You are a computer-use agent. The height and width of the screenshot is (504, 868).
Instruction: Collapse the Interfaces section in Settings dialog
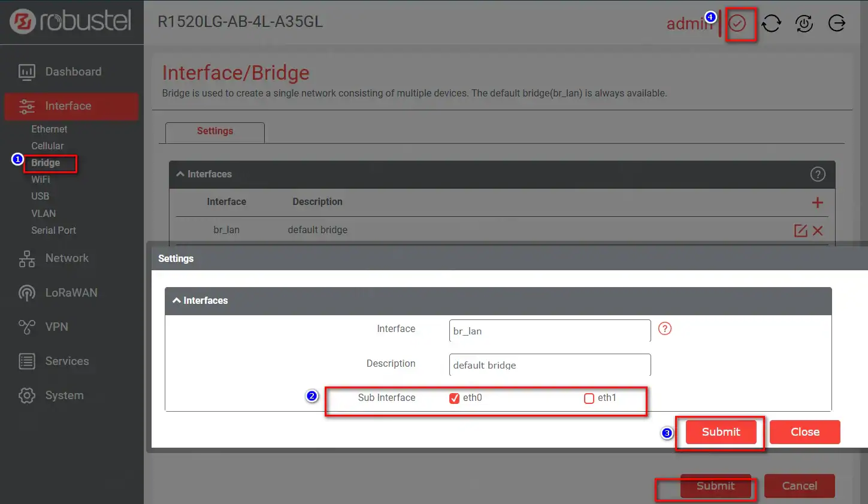177,300
